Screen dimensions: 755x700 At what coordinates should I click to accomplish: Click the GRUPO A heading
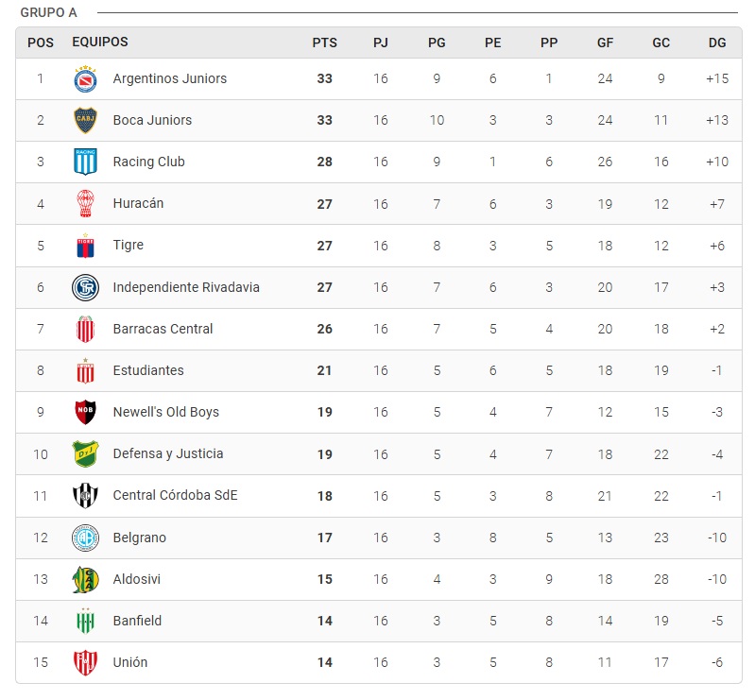49,13
